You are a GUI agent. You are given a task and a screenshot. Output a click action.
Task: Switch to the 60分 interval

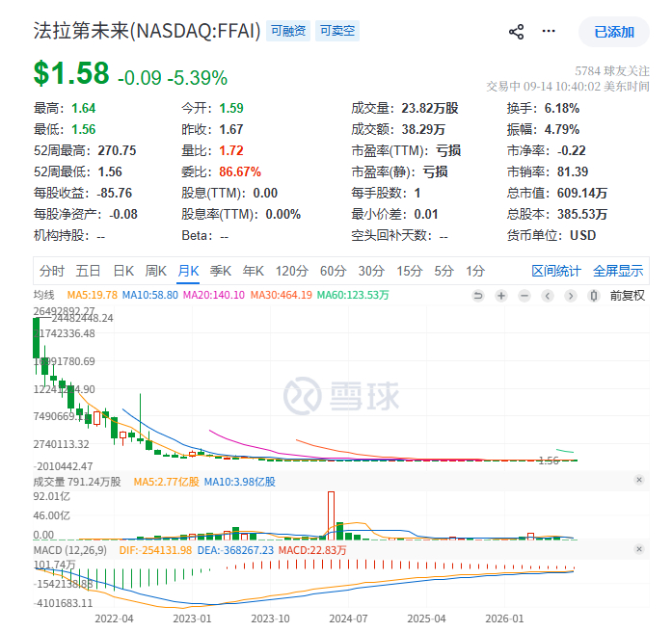coord(333,271)
